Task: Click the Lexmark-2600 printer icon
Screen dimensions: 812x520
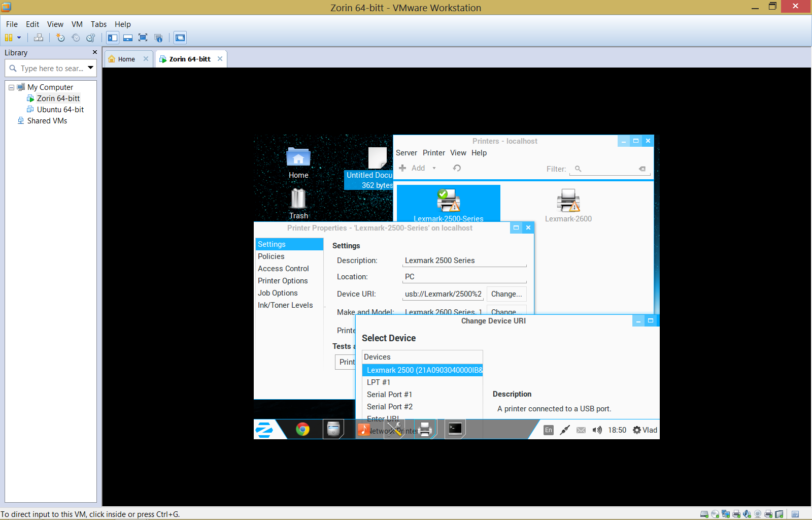Action: pos(568,201)
